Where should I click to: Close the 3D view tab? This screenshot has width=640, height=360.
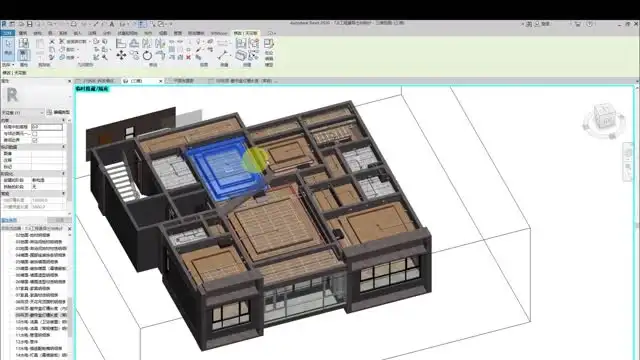click(x=160, y=81)
